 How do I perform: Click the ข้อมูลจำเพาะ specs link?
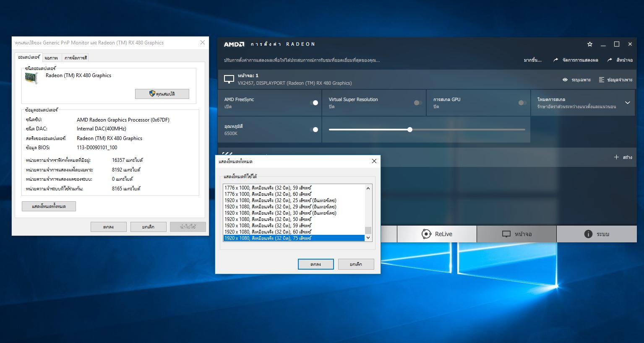click(x=620, y=80)
